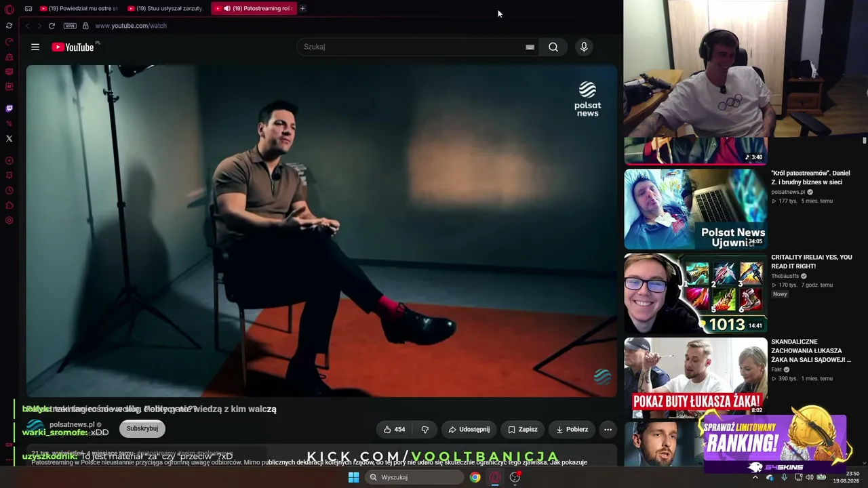
Task: Click the taskbar volume speaker icon
Action: (x=810, y=477)
